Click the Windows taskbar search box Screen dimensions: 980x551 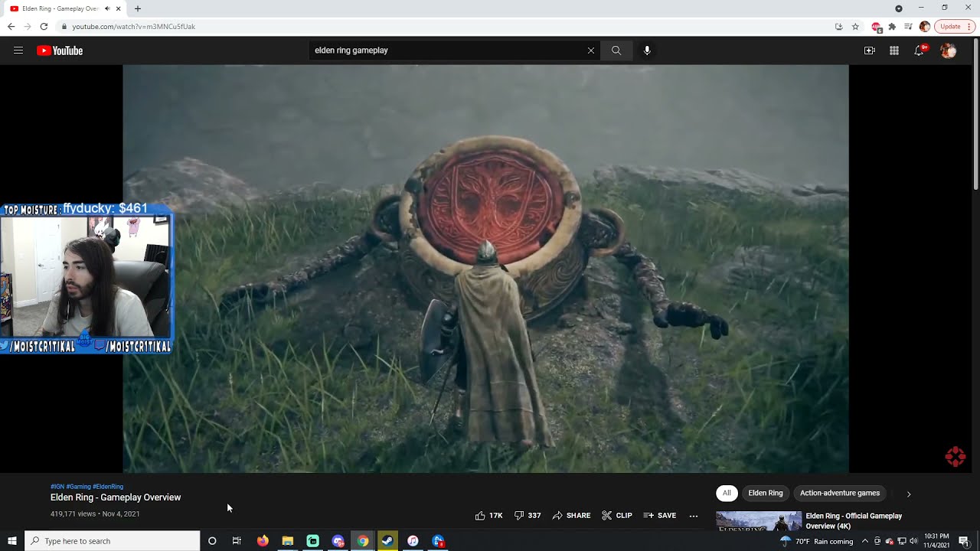click(113, 541)
